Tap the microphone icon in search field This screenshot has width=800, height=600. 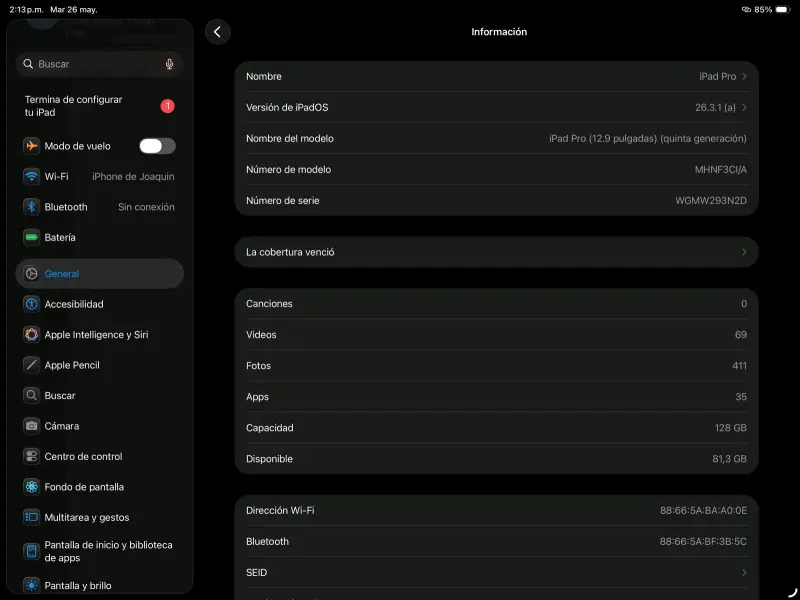(x=169, y=64)
